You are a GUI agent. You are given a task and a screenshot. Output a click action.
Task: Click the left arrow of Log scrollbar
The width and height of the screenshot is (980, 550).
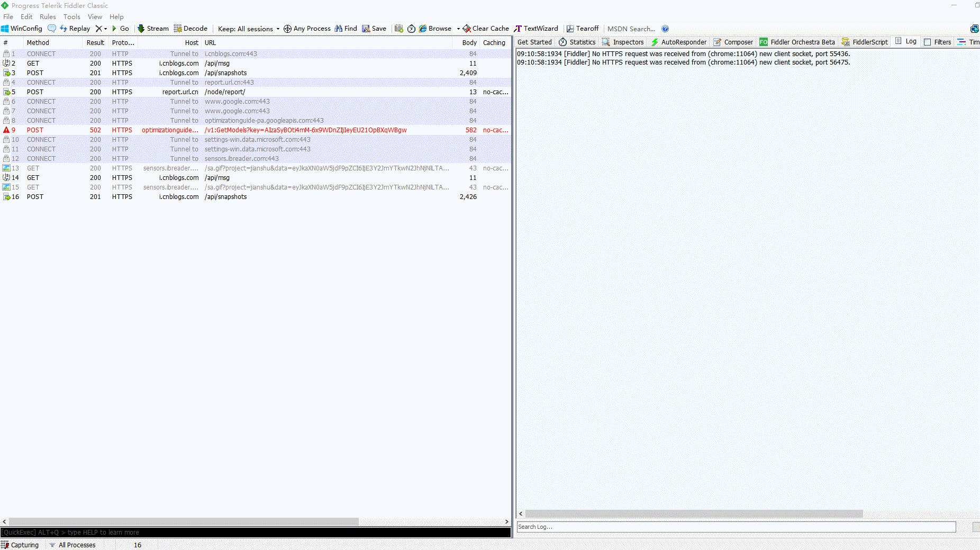pyautogui.click(x=521, y=514)
